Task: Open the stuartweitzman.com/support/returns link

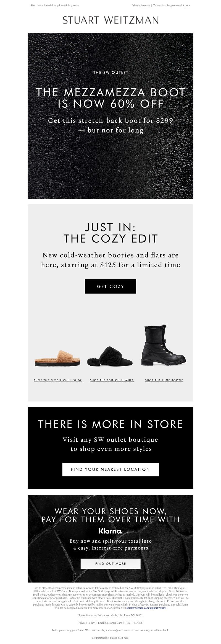Action: pos(146,608)
